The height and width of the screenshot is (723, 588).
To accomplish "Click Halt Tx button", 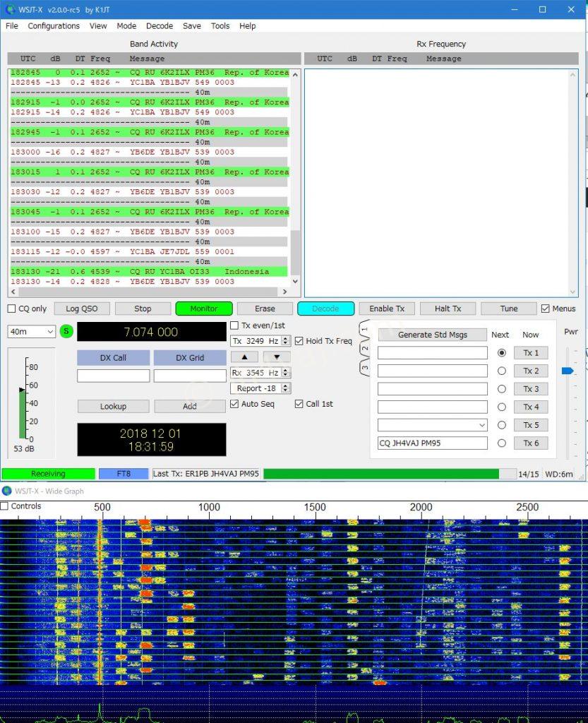I will point(448,309).
